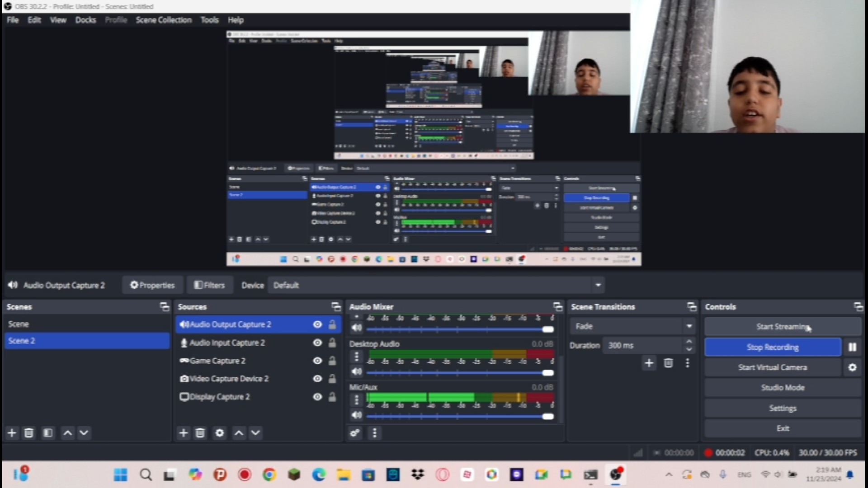Open the Device Default dropdown

tap(437, 285)
